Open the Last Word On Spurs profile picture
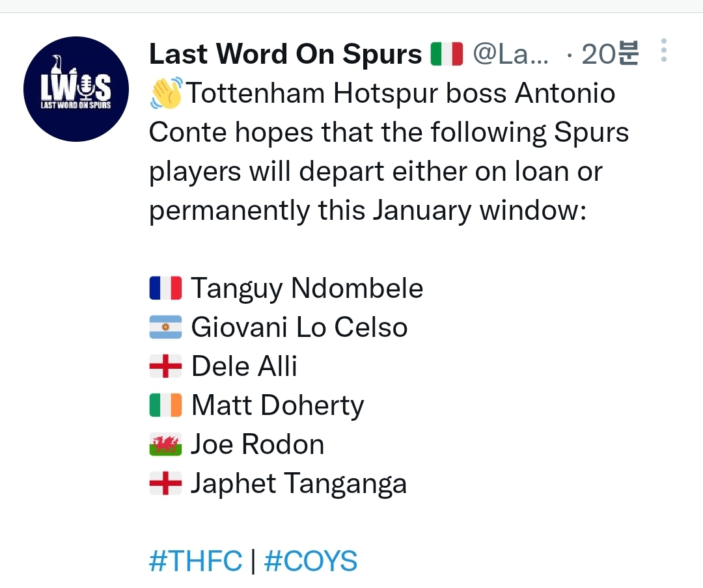This screenshot has height=588, width=703. click(x=76, y=89)
